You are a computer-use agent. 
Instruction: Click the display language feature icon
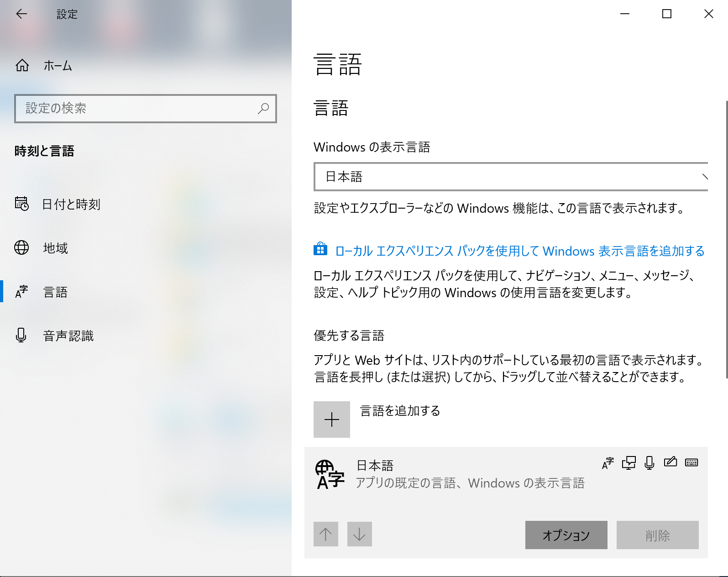(608, 463)
